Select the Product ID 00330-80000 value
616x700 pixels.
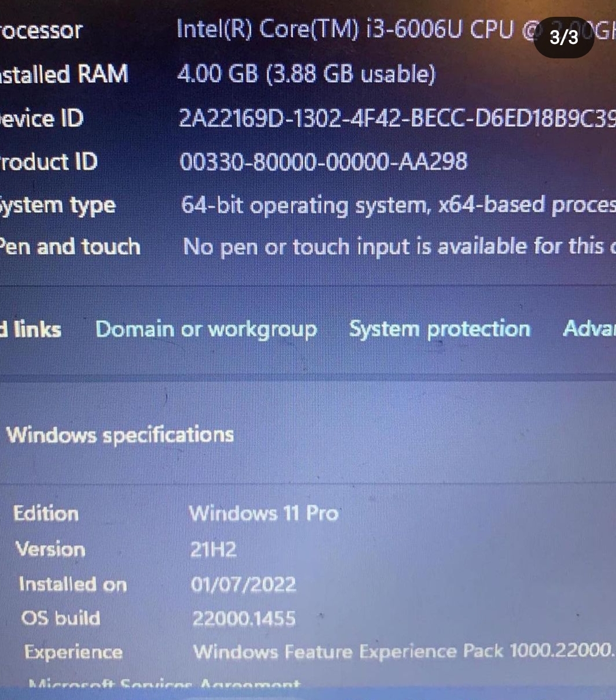[323, 161]
